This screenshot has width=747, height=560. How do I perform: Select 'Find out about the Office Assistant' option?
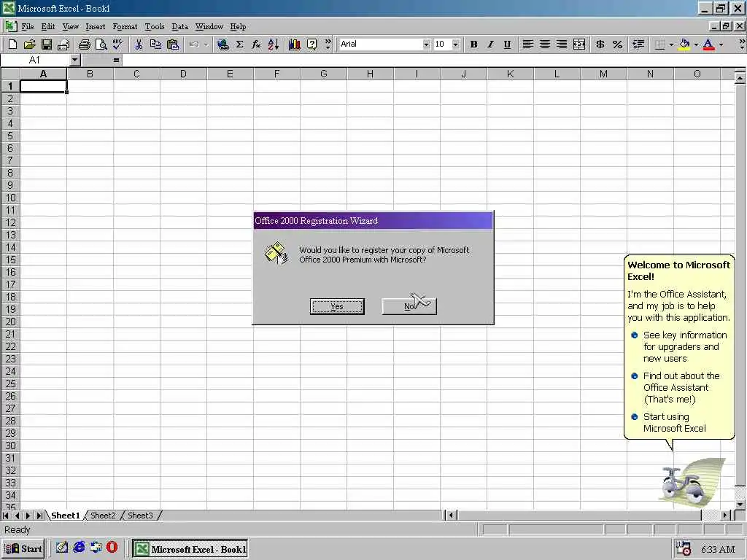pyautogui.click(x=681, y=387)
